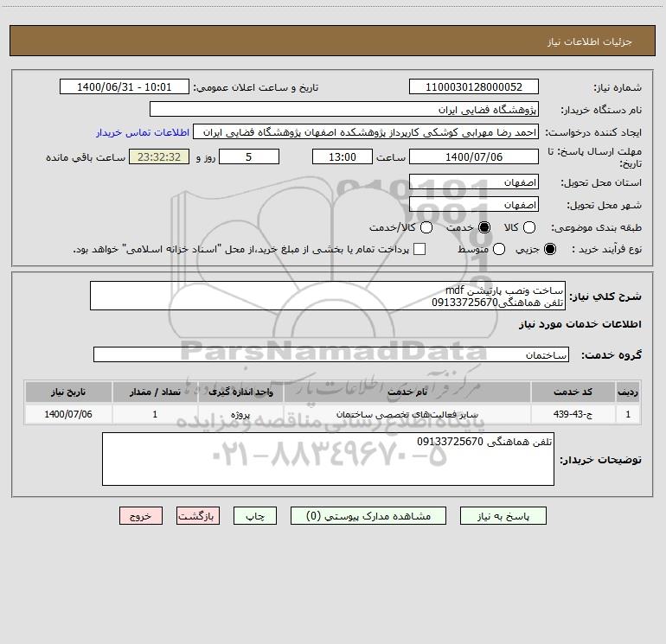
Task: Select the متوسط purchase type radio
Action: pyautogui.click(x=499, y=249)
